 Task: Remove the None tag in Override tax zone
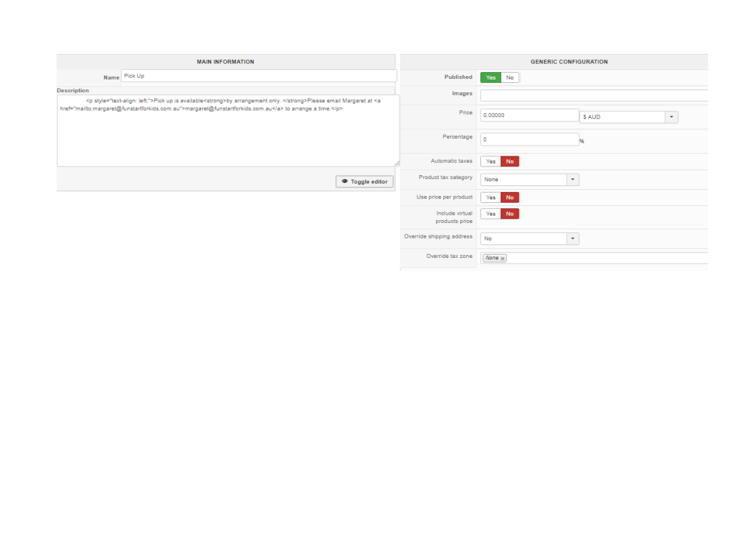click(x=503, y=259)
